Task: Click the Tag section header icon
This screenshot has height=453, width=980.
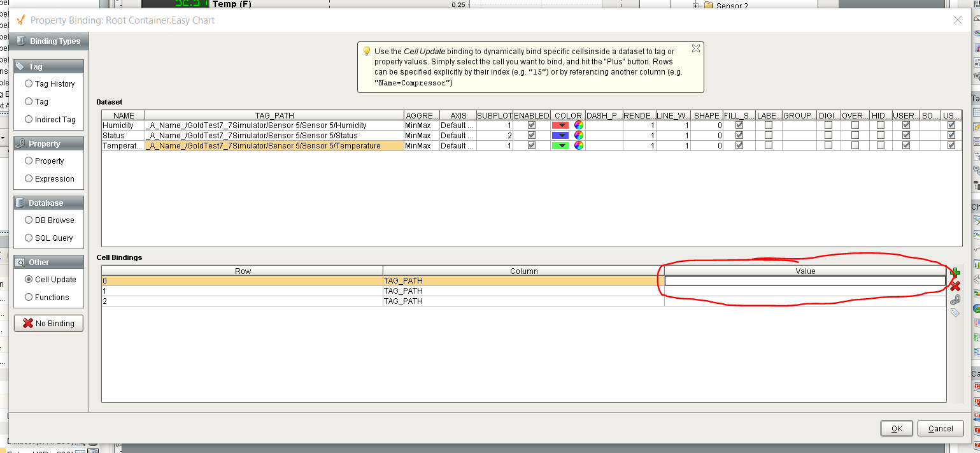Action: (20, 66)
